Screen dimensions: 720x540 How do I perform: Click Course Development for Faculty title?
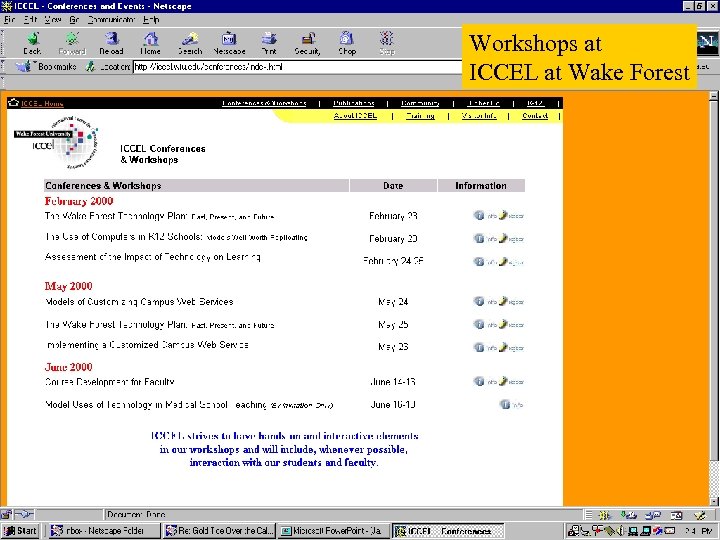(110, 382)
